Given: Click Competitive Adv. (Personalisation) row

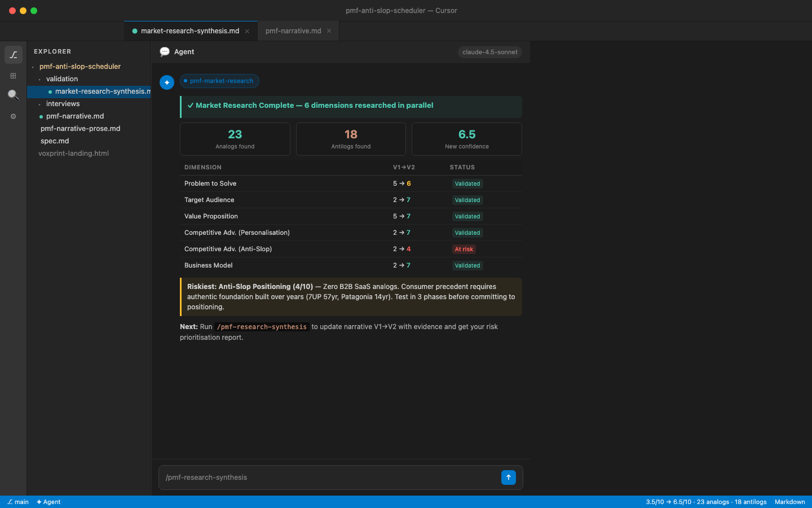Looking at the screenshot, I should [x=351, y=233].
